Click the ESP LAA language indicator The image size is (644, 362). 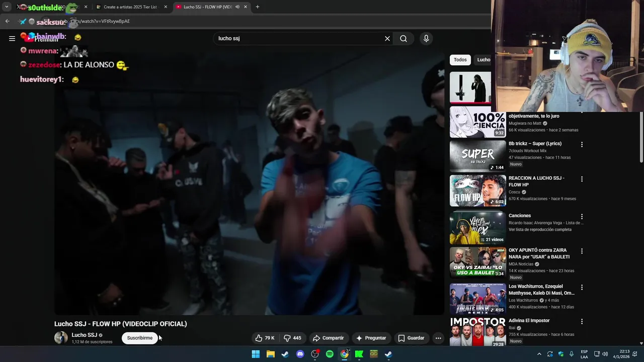point(584,354)
